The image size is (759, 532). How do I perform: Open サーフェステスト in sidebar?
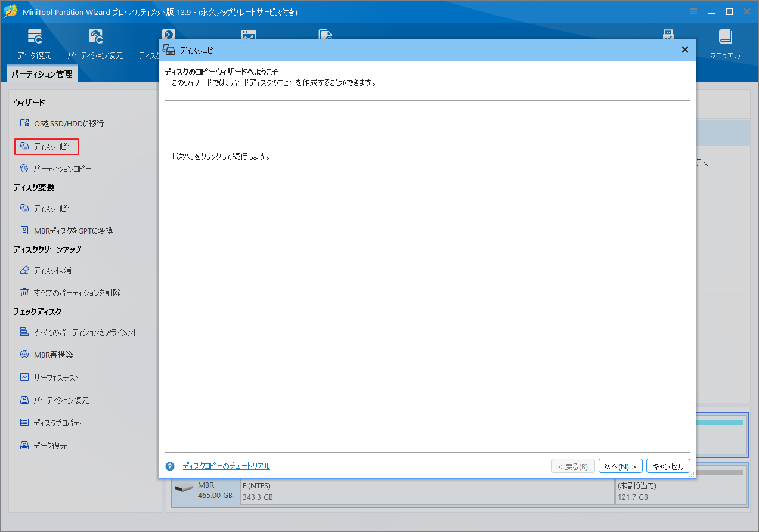coord(49,378)
